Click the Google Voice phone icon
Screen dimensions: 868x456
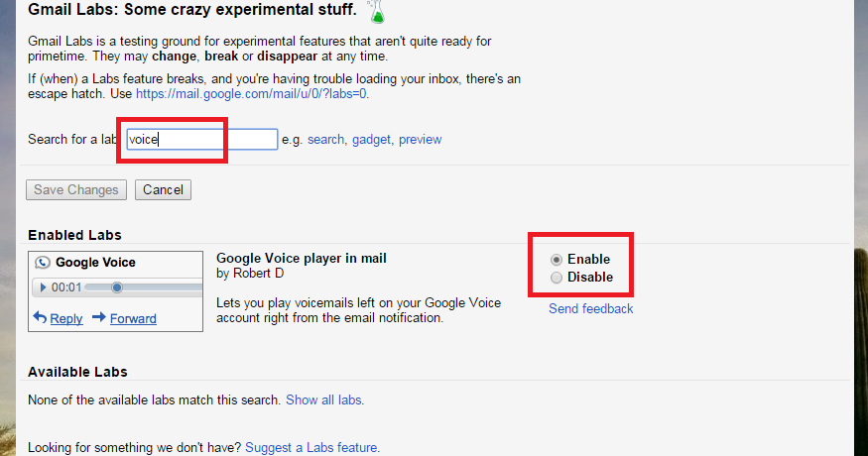point(43,263)
